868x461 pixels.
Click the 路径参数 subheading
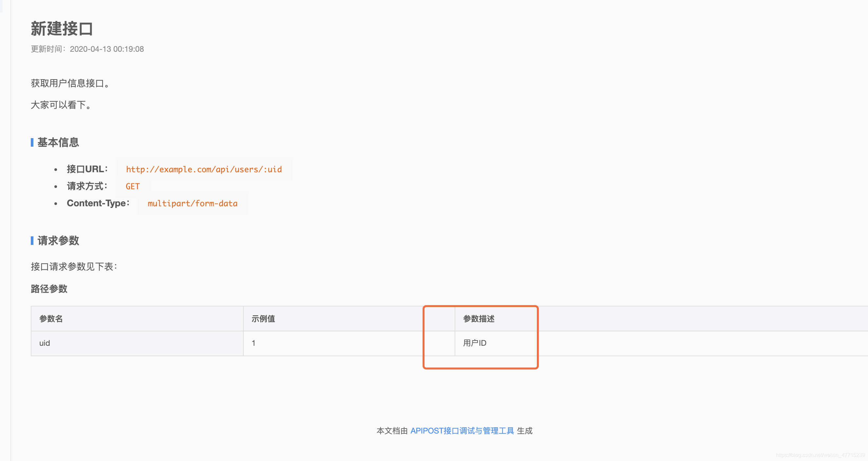pos(49,289)
